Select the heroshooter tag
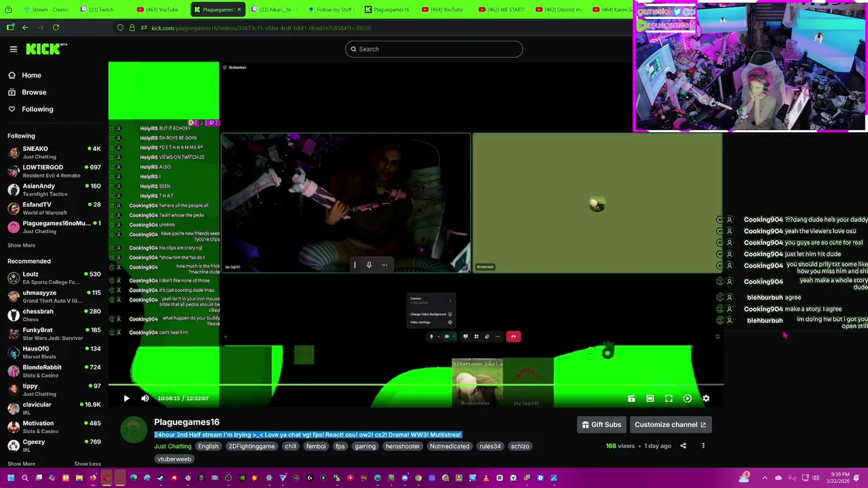Screen dimensions: 868x488 point(403,447)
